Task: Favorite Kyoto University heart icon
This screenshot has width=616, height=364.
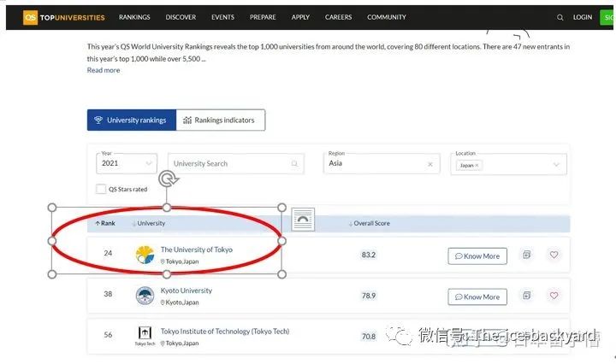Action: tap(554, 296)
